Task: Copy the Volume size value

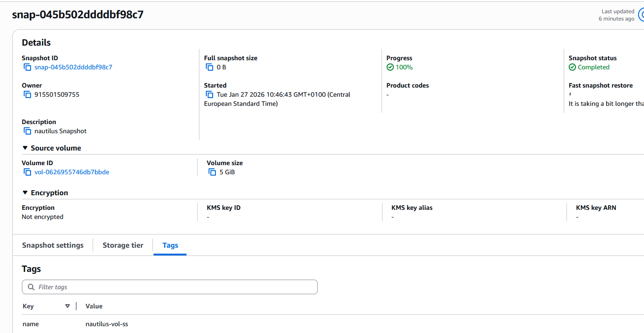Action: pos(212,172)
